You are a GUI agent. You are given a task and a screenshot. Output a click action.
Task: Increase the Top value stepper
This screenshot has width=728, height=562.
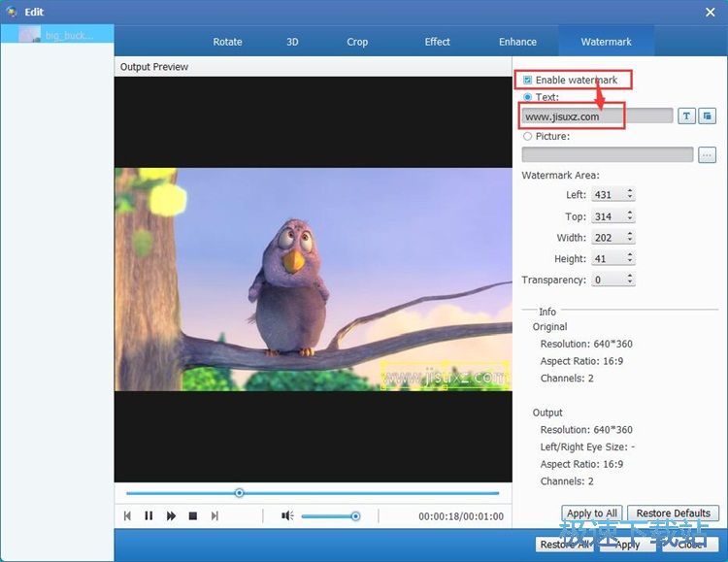(630, 213)
